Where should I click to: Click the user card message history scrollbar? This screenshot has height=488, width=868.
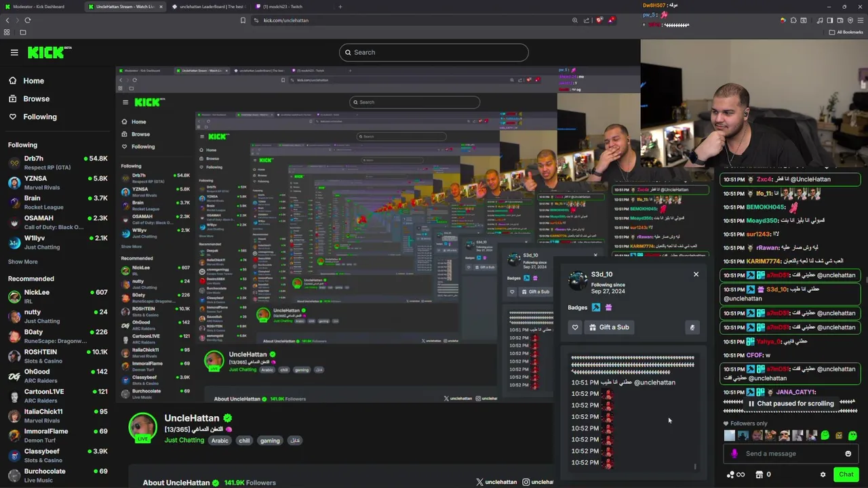[x=695, y=466]
